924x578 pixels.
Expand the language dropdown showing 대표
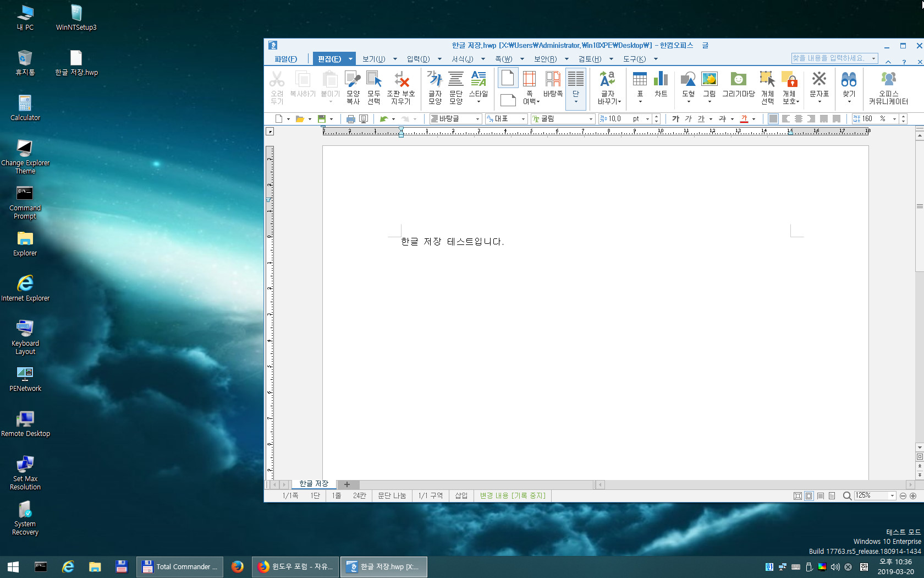pos(523,119)
